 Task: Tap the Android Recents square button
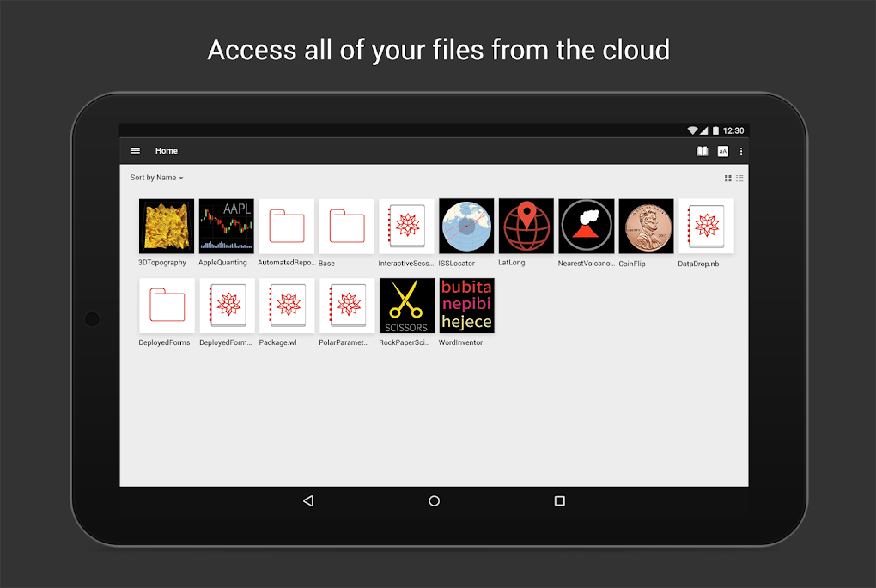click(x=559, y=500)
